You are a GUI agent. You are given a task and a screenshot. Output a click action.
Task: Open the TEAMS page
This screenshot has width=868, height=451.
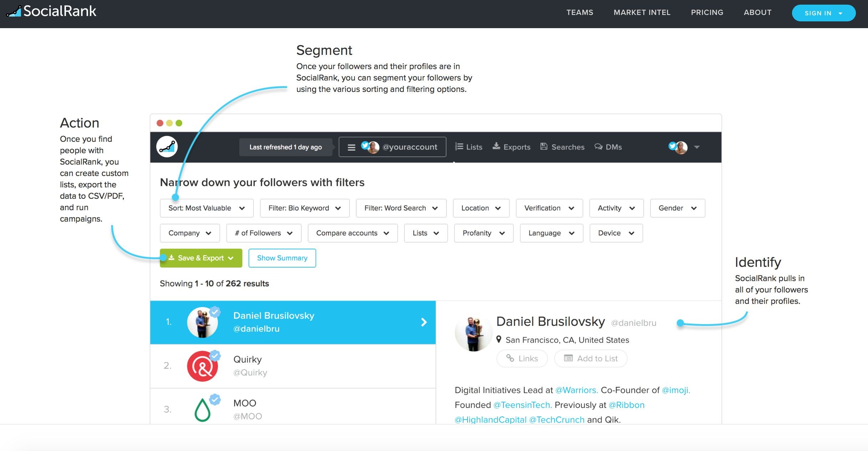pyautogui.click(x=579, y=12)
